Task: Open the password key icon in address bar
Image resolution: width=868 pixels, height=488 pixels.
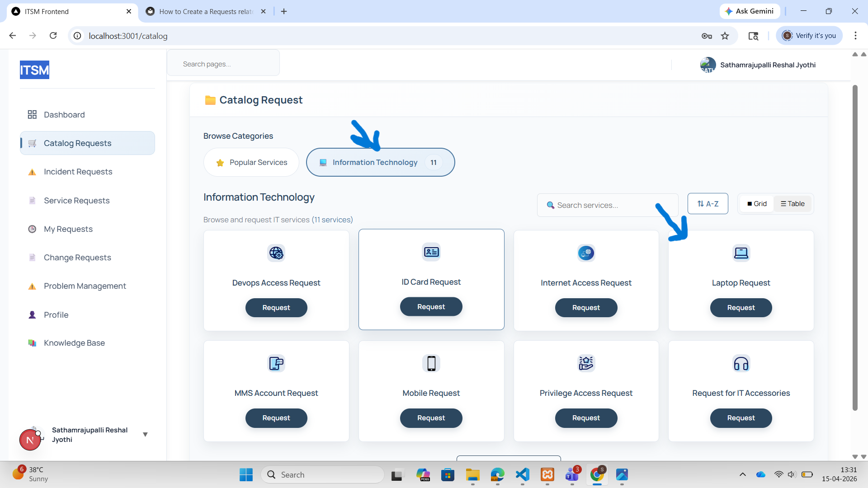Action: click(707, 36)
